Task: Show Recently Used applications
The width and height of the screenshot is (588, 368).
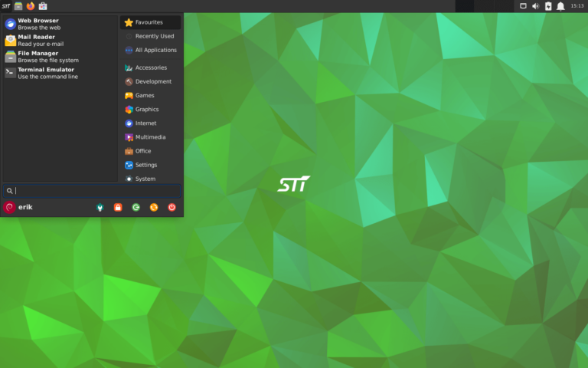Action: point(150,37)
